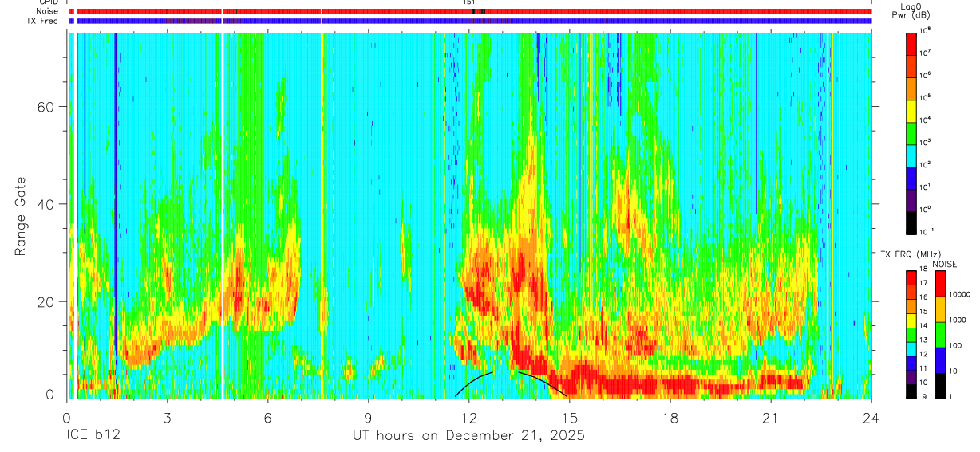Click the blue TX Freq status bar strip
Viewport: 980px width, 452px height.
coord(471,21)
